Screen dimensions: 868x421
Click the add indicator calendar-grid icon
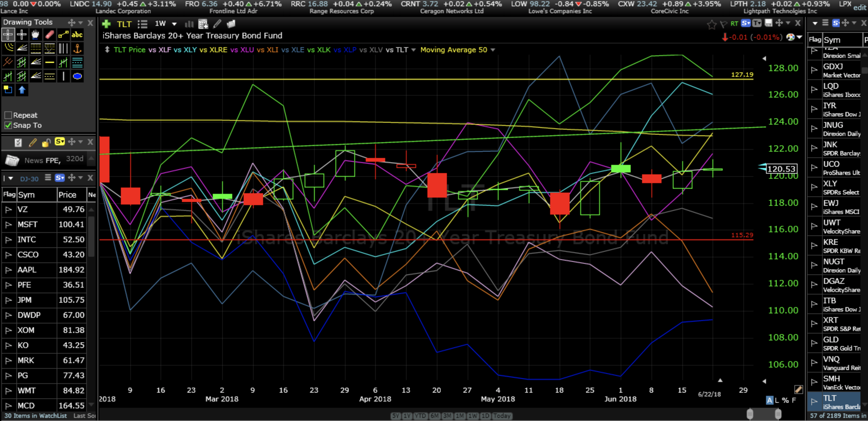(203, 24)
